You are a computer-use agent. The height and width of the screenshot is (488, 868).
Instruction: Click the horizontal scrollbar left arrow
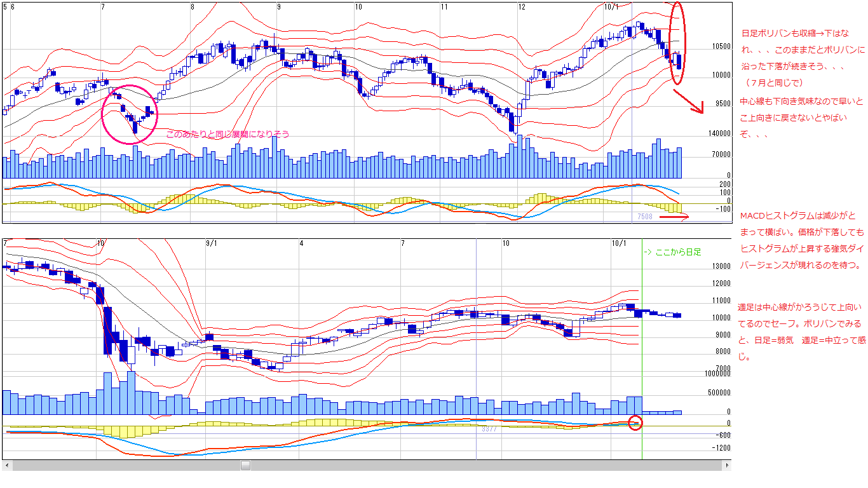click(6, 465)
